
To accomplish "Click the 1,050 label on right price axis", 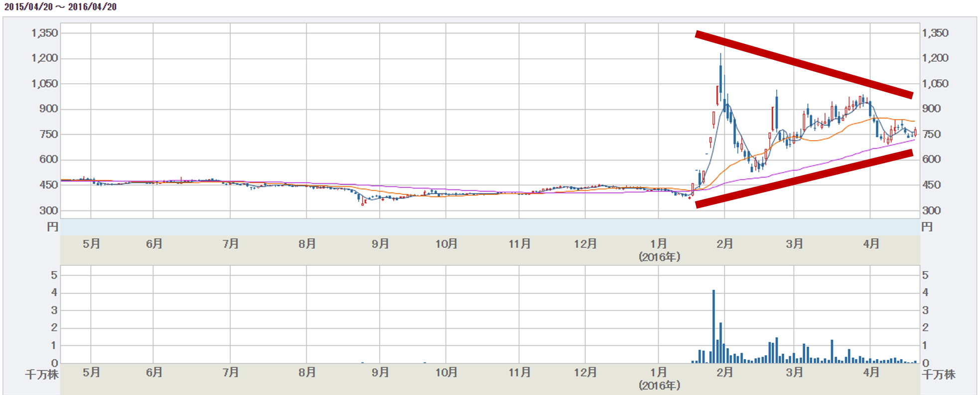I will coord(935,83).
